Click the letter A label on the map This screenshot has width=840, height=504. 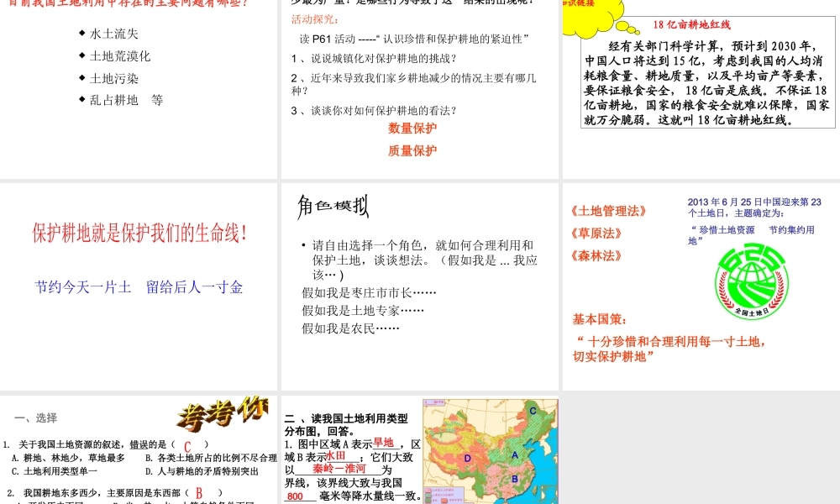pos(515,454)
